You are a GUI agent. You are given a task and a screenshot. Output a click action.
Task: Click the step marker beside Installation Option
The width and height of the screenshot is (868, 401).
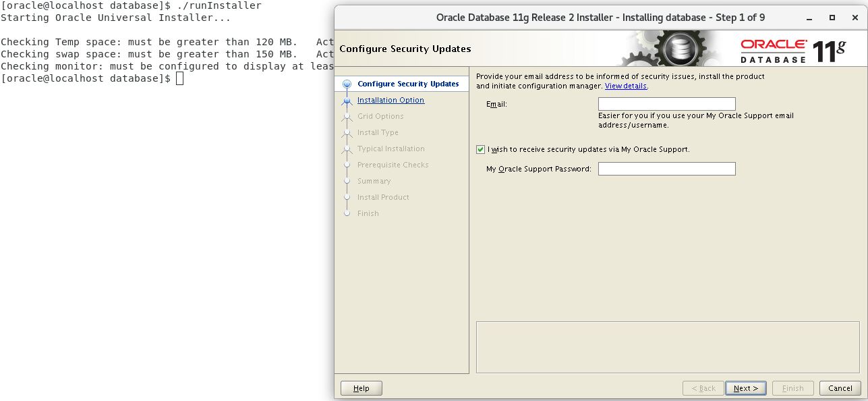pyautogui.click(x=347, y=101)
